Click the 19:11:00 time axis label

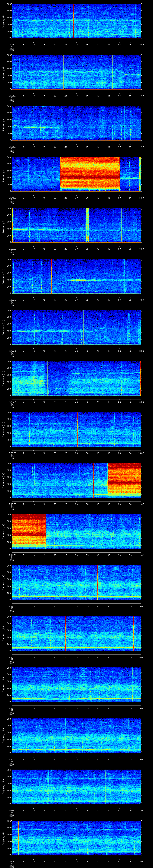click(x=12, y=555)
